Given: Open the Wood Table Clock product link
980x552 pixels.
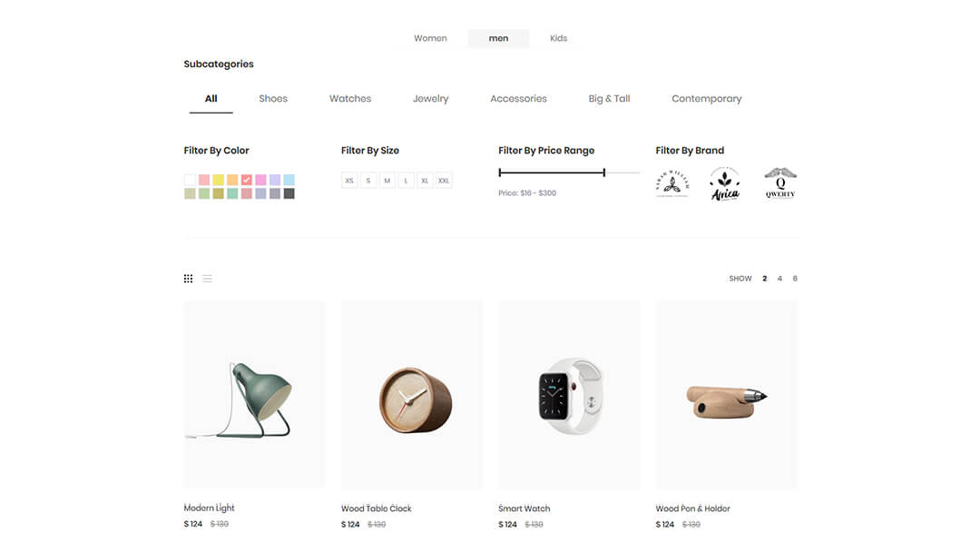Looking at the screenshot, I should click(x=377, y=508).
